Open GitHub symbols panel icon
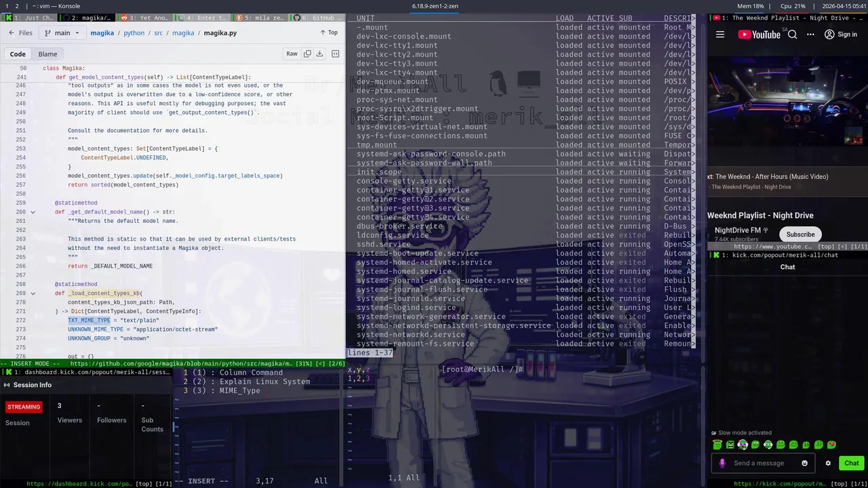Screen dimensions: 868x488 335,54
